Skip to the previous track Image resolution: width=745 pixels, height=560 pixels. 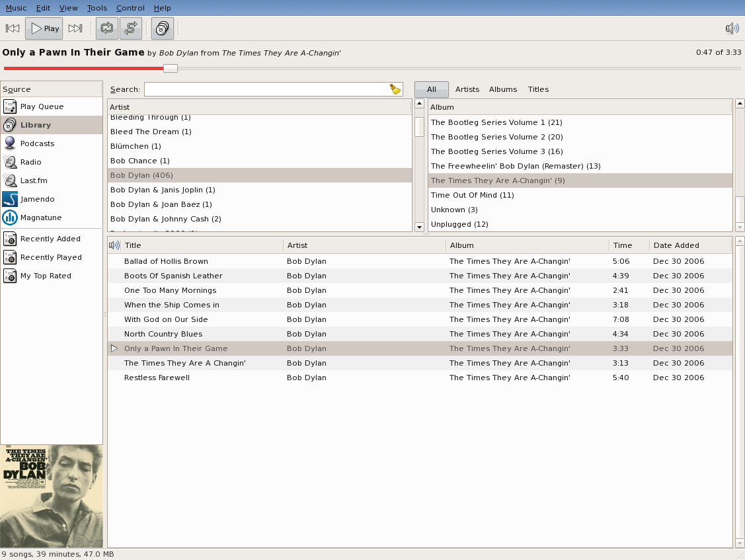pyautogui.click(x=13, y=28)
